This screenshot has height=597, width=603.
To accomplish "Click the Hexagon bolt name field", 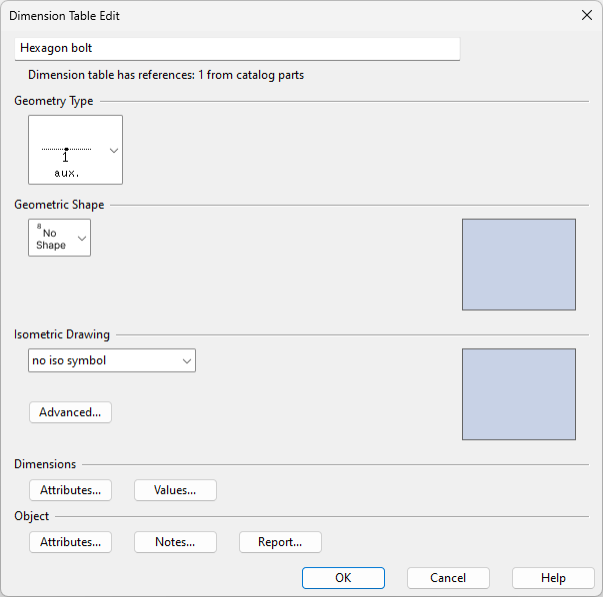I will click(x=238, y=48).
